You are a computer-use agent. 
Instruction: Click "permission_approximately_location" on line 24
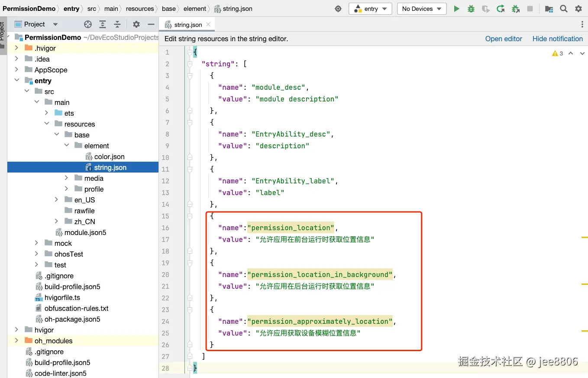click(320, 321)
